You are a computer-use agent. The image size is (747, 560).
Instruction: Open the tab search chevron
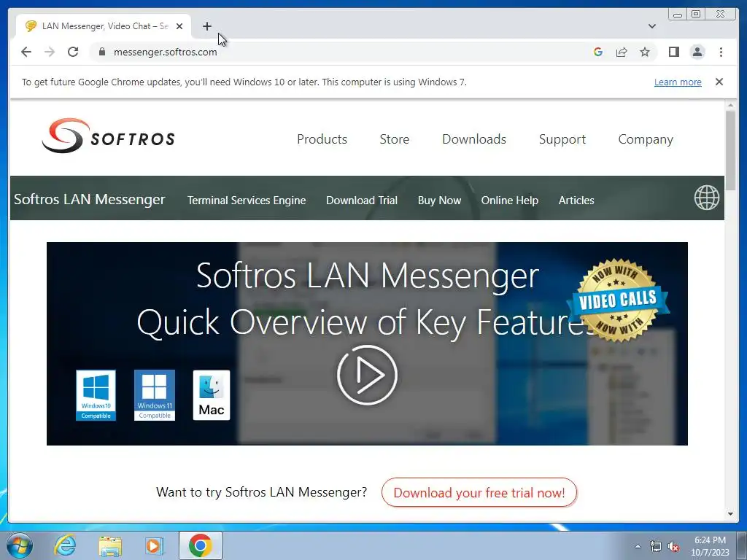pos(652,26)
